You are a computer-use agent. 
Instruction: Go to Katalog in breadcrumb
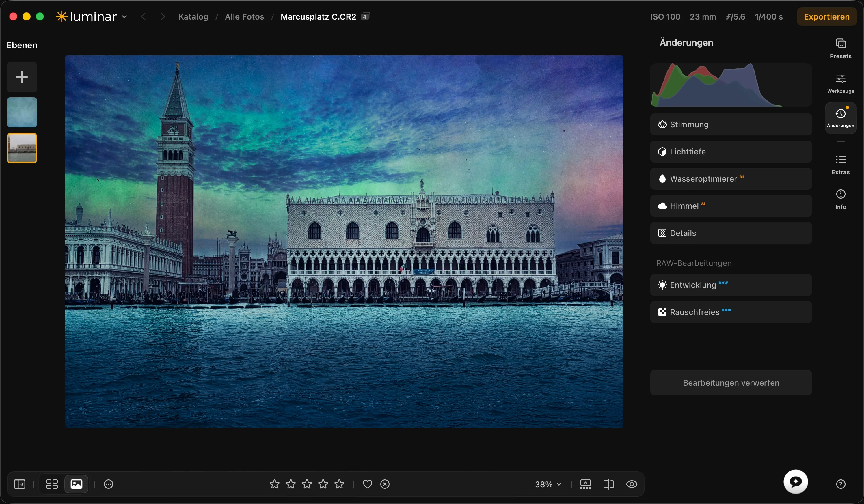(193, 17)
